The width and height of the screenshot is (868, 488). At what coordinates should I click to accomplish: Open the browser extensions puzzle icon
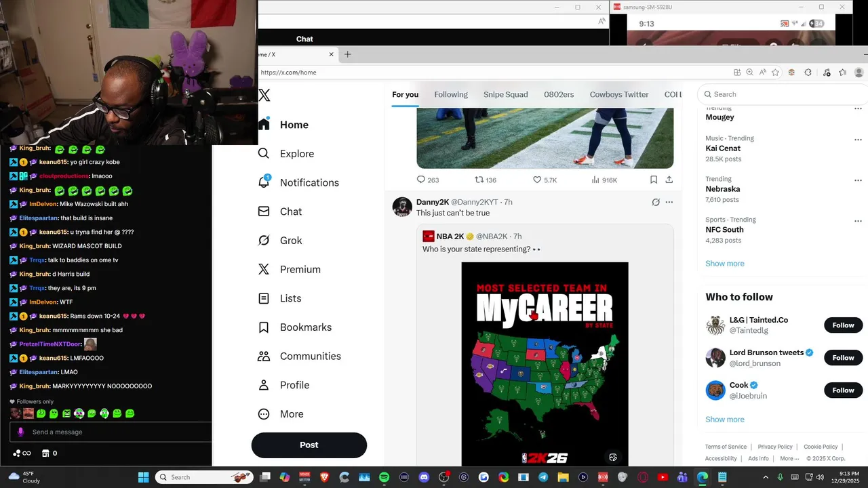coord(808,73)
